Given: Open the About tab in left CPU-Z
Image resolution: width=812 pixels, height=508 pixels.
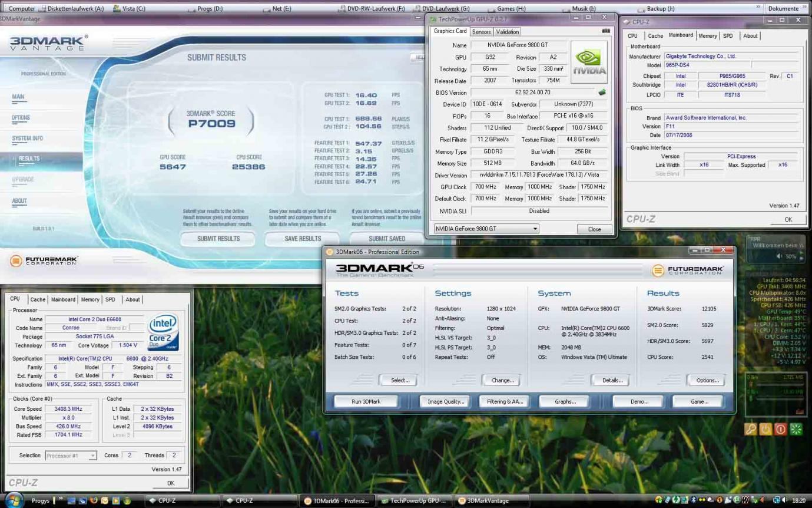Looking at the screenshot, I should [132, 299].
